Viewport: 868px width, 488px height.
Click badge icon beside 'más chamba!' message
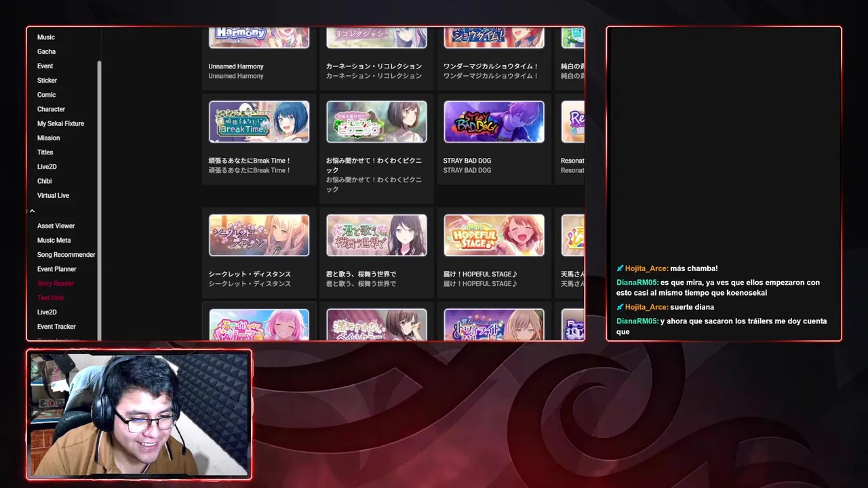[620, 268]
